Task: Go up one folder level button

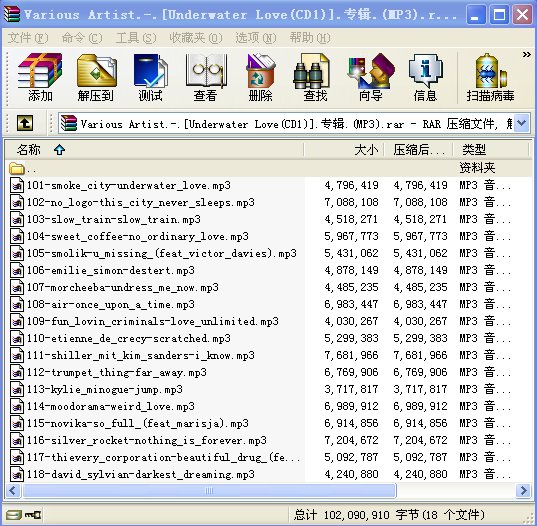Action: pos(25,123)
